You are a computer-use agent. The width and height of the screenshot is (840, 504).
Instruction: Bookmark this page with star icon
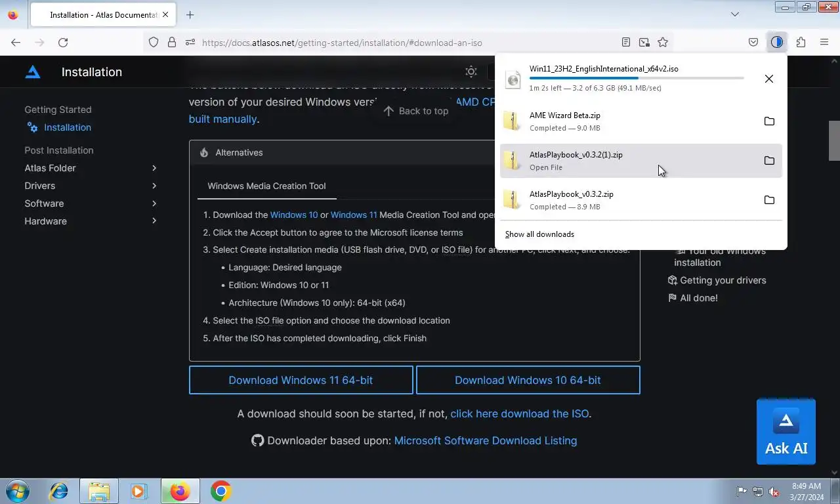[x=663, y=42]
